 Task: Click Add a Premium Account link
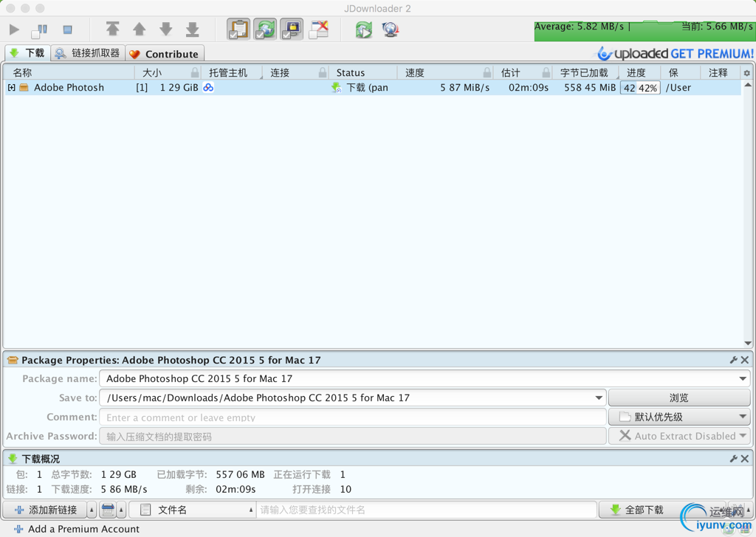pos(77,529)
